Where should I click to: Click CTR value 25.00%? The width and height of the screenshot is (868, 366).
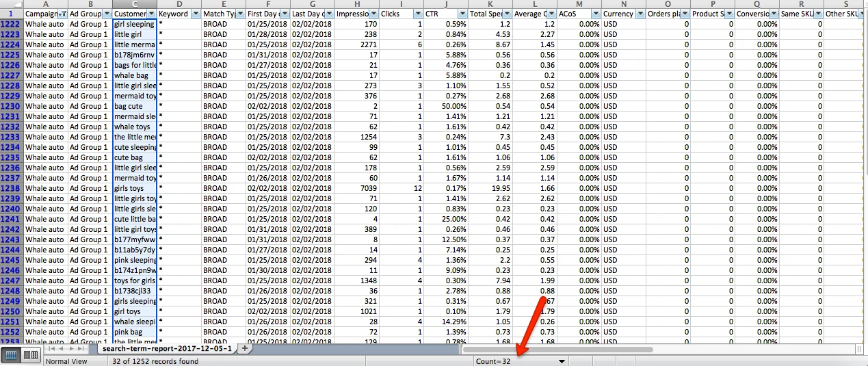446,219
